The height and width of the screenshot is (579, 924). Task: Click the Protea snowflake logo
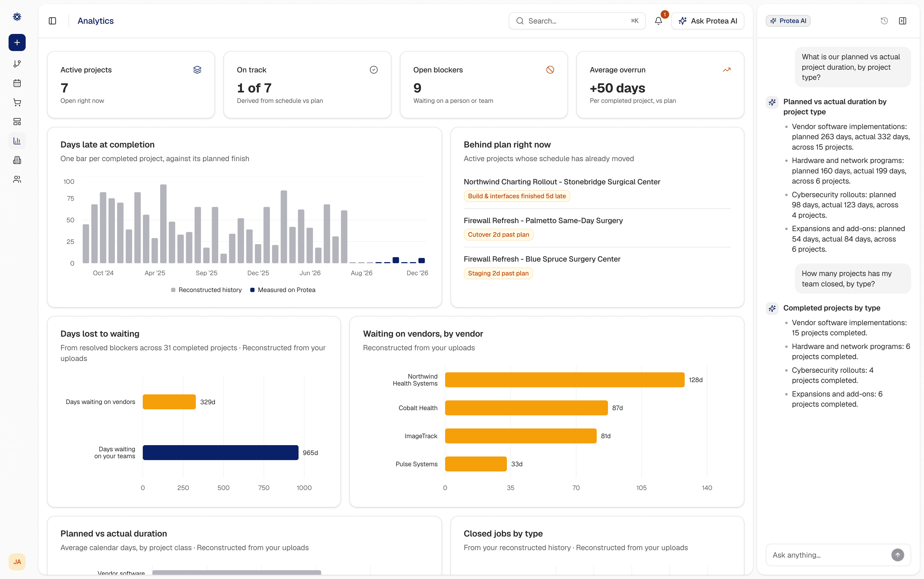point(17,17)
